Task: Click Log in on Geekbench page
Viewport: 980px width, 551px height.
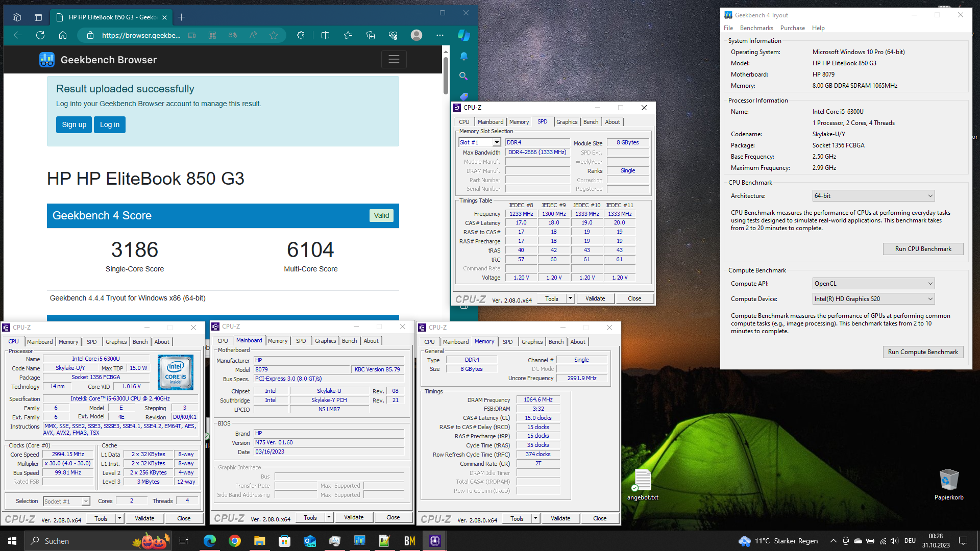Action: [110, 124]
